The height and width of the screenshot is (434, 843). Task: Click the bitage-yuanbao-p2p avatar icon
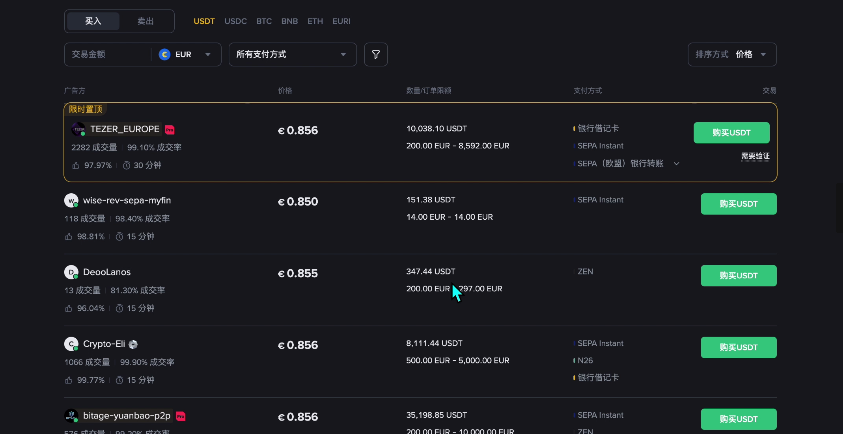pyautogui.click(x=71, y=416)
